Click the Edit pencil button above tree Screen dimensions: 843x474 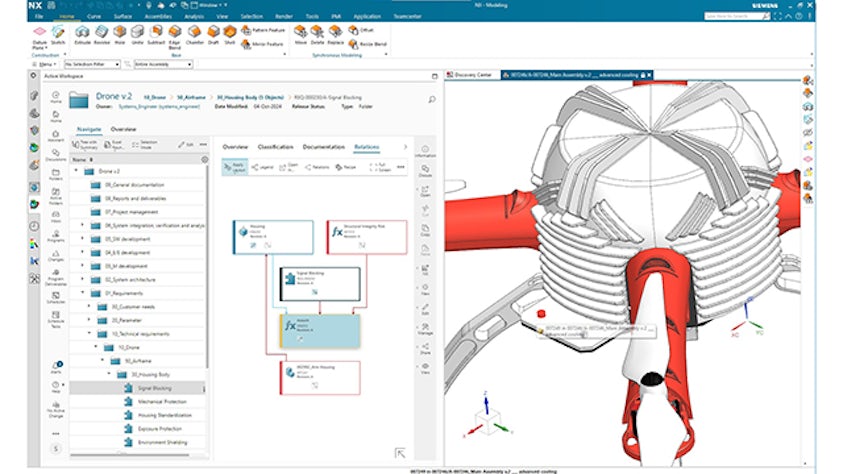[x=185, y=145]
